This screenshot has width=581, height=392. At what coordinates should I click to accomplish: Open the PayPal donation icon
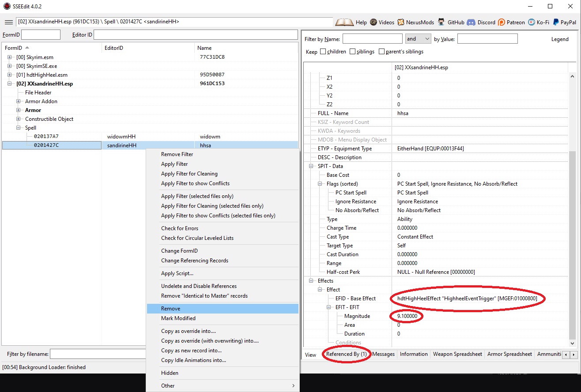pos(555,22)
